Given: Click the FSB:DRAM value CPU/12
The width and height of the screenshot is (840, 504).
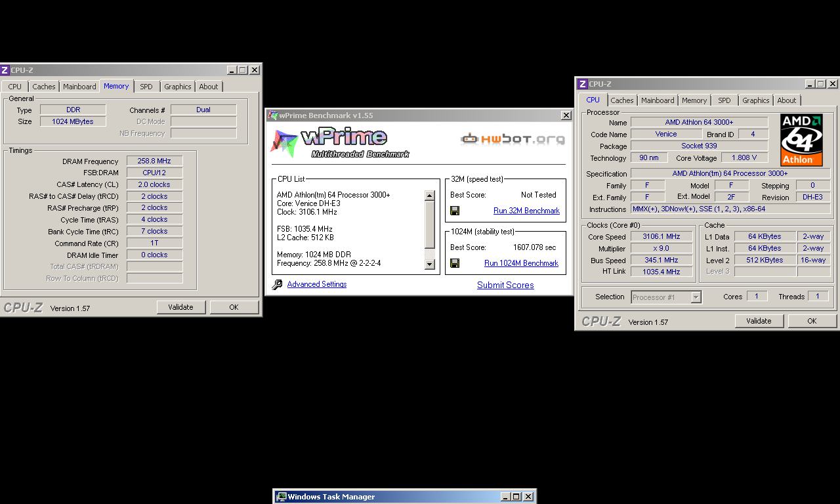Looking at the screenshot, I should 154,173.
